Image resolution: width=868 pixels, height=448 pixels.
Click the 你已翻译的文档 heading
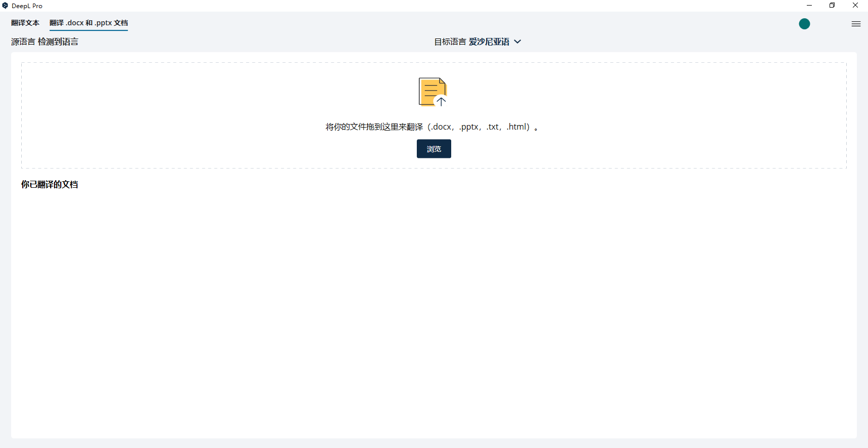click(x=50, y=184)
